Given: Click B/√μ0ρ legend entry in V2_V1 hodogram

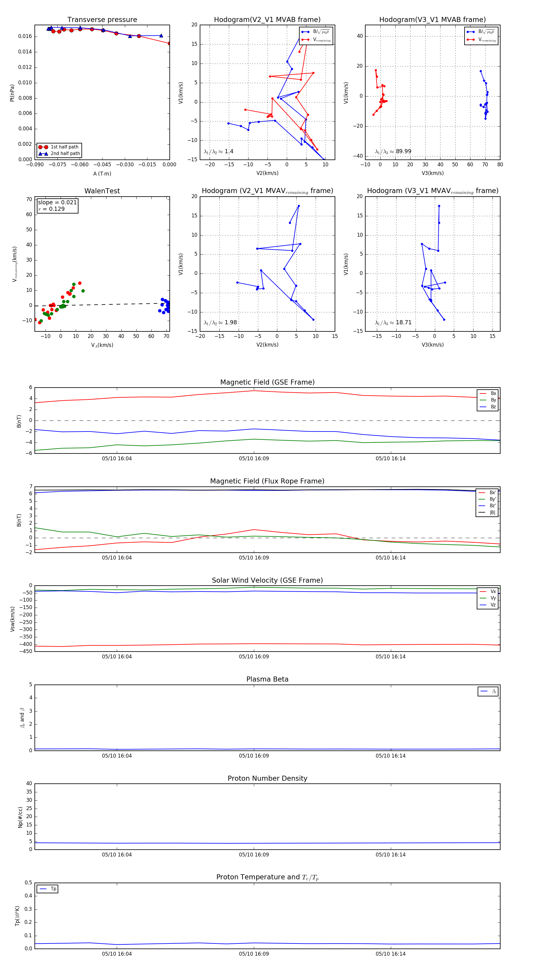Looking at the screenshot, I should click(316, 32).
